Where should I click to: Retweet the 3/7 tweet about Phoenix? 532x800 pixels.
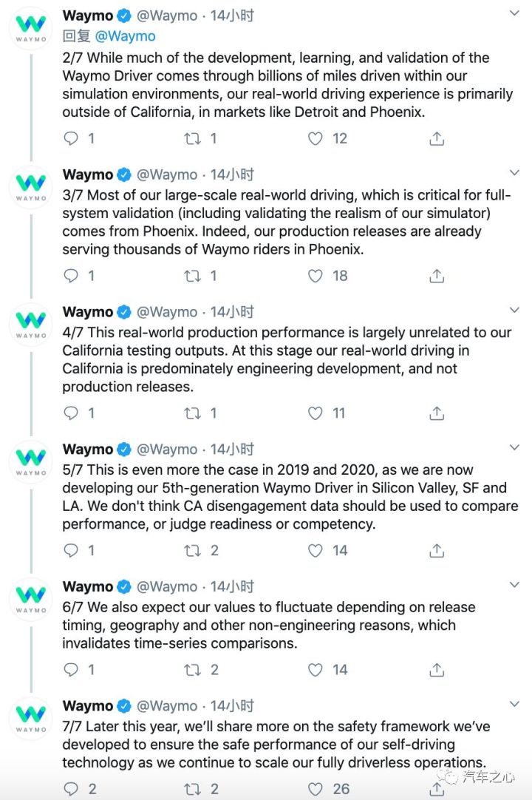click(192, 276)
